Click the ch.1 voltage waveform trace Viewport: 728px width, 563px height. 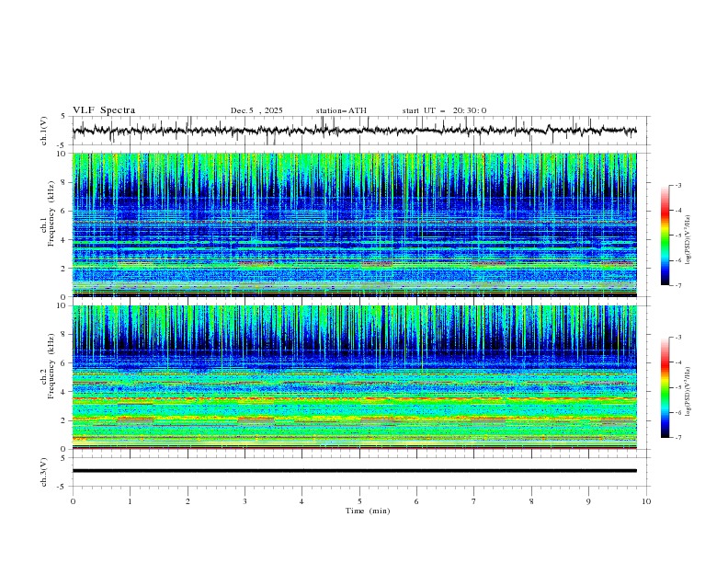coord(354,131)
